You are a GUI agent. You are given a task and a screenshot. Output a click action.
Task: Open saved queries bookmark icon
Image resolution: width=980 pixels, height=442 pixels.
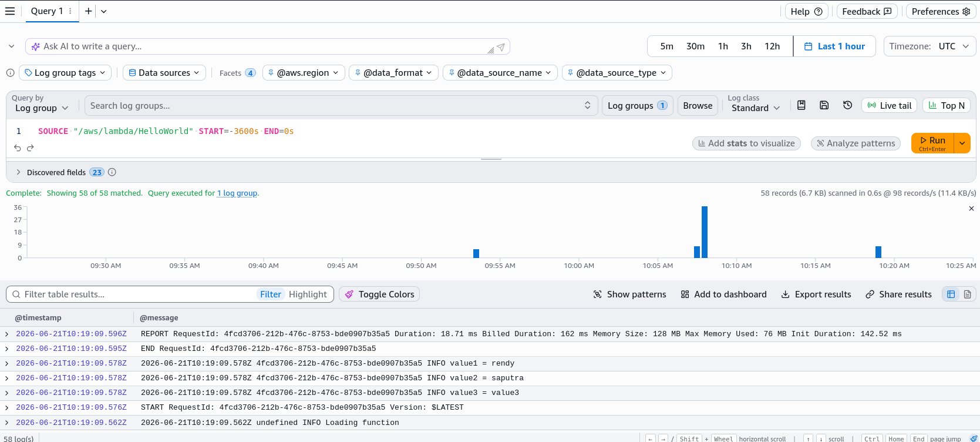click(801, 105)
